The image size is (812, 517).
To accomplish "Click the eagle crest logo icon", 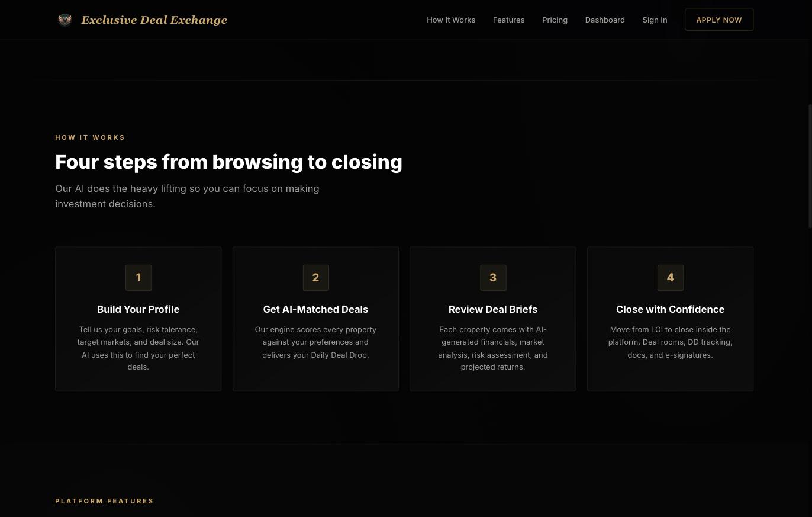I will pyautogui.click(x=65, y=20).
